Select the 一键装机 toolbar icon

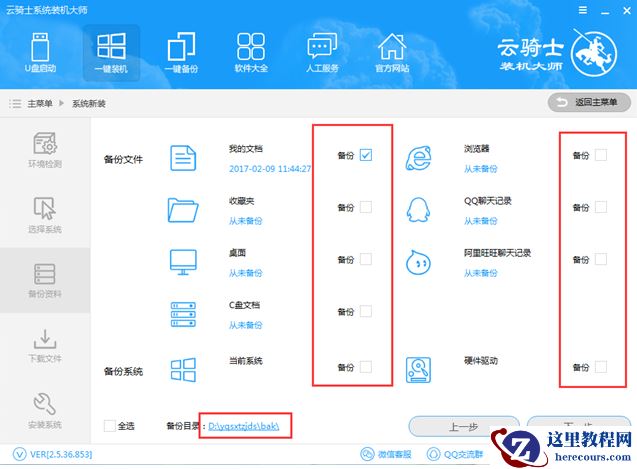coord(111,53)
